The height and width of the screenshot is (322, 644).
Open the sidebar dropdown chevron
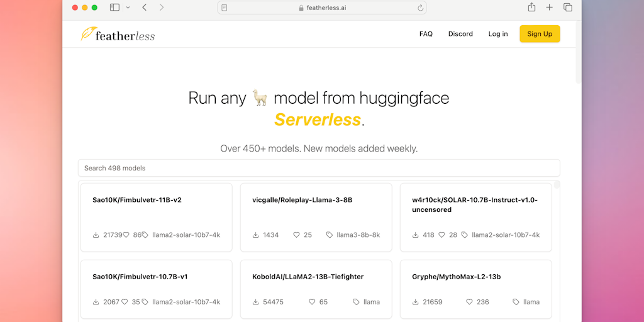tap(128, 8)
